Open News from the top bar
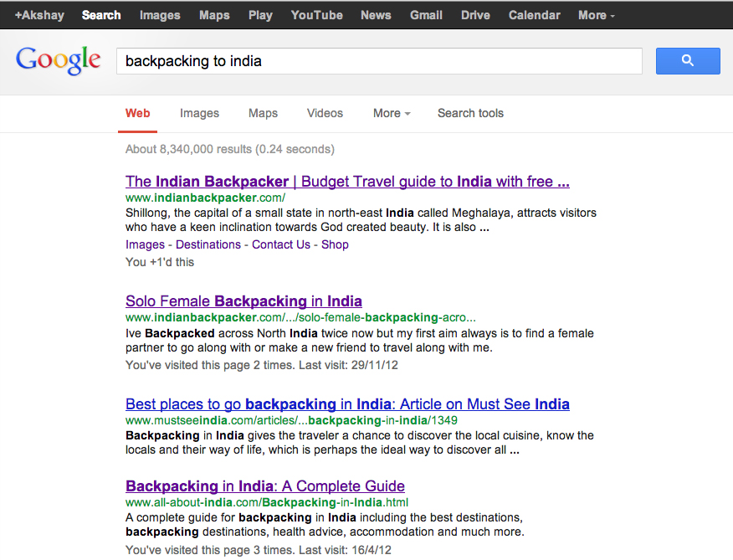Screen dimensions: 733x560 point(376,15)
